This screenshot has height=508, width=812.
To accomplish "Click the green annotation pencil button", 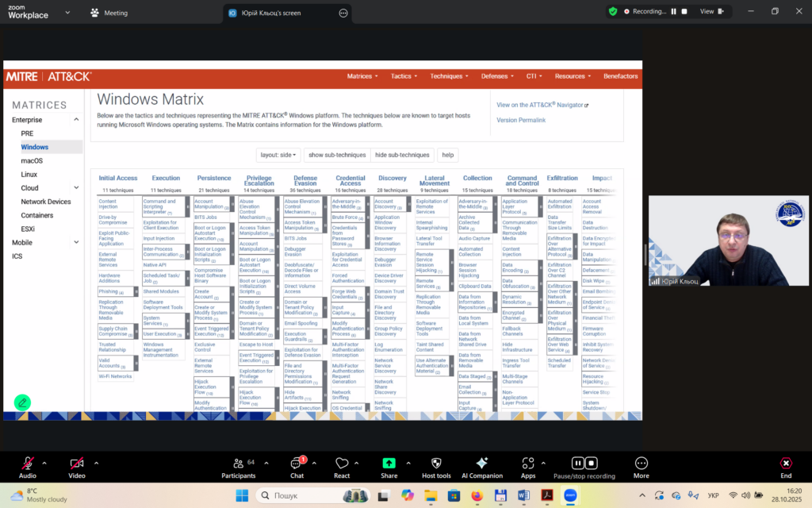I will coord(22,402).
